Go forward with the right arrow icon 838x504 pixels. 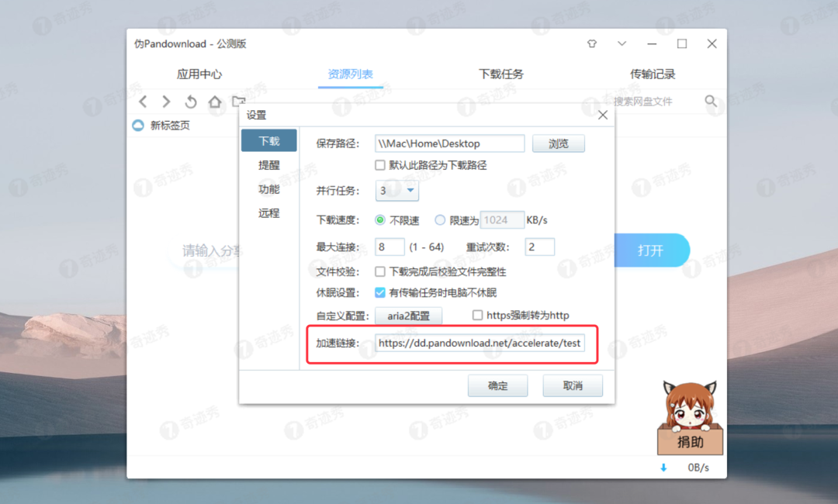(166, 101)
